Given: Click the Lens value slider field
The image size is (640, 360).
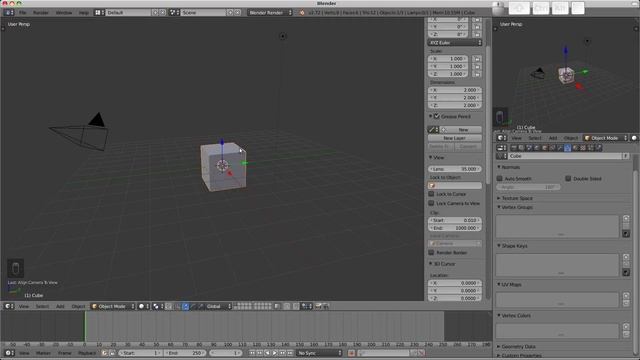Looking at the screenshot, I should click(455, 169).
